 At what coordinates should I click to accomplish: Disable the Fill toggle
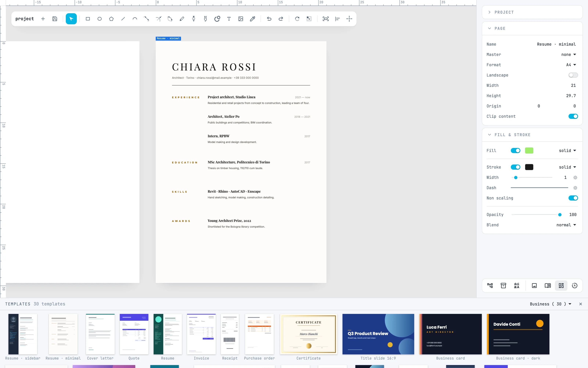[515, 151]
